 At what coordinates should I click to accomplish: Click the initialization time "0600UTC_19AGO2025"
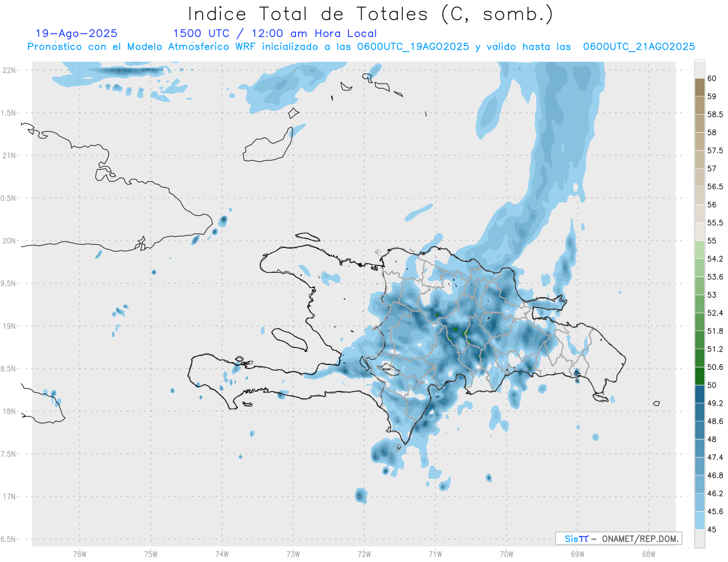pyautogui.click(x=413, y=47)
